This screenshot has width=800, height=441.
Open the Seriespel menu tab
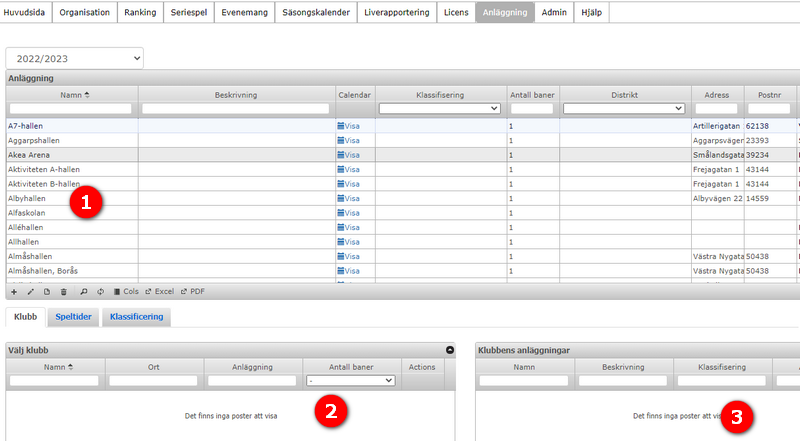click(x=189, y=12)
